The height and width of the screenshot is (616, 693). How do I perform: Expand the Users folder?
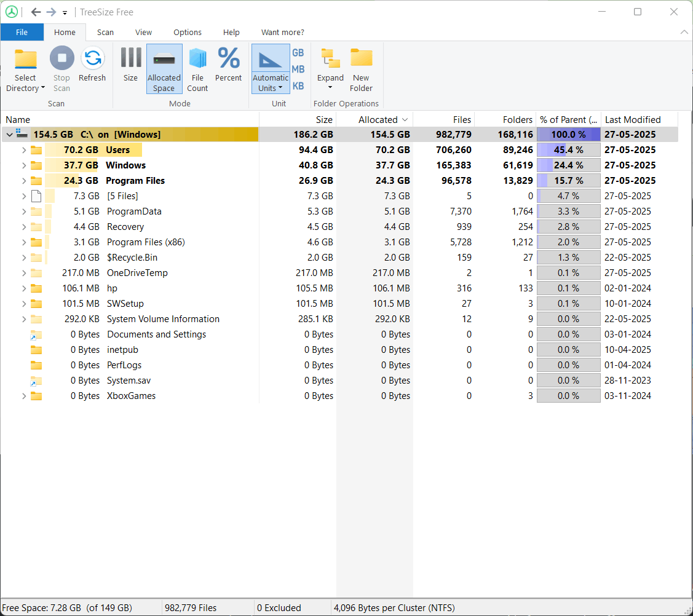point(23,149)
